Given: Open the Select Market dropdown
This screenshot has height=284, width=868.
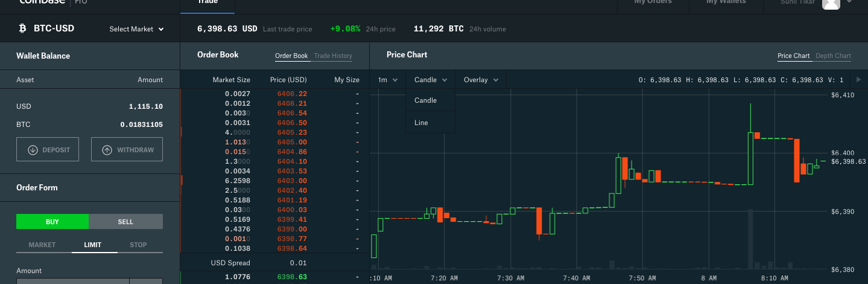Looking at the screenshot, I should [x=136, y=29].
